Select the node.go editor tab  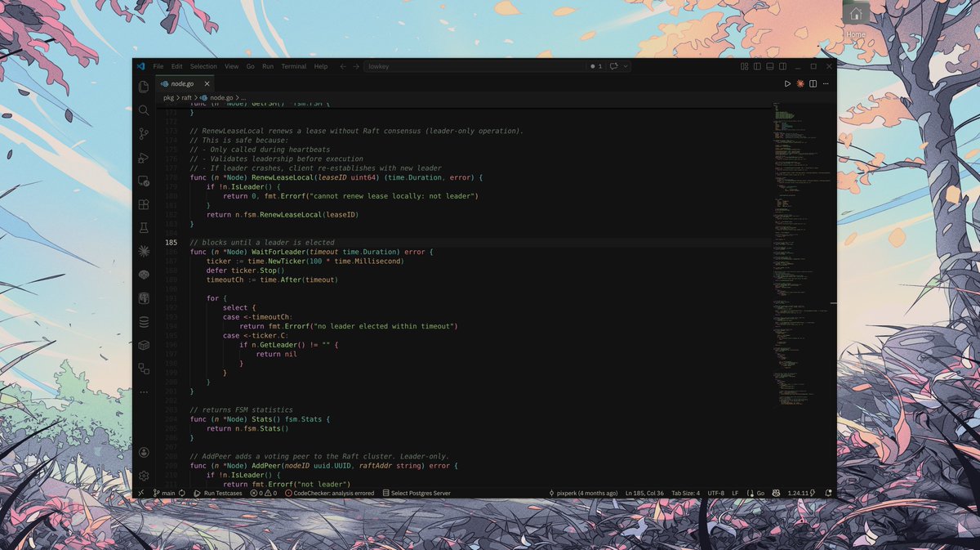point(185,83)
